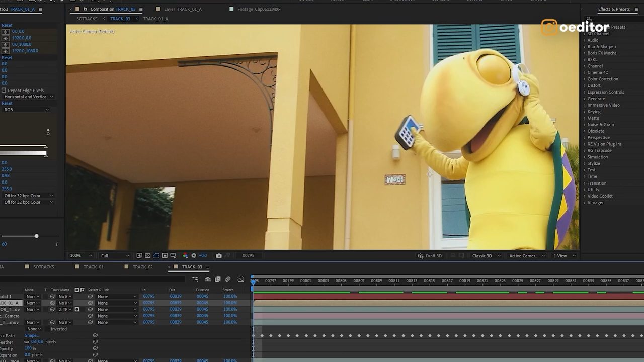
Task: Click the shy layers icon in timeline
Action: (208, 279)
